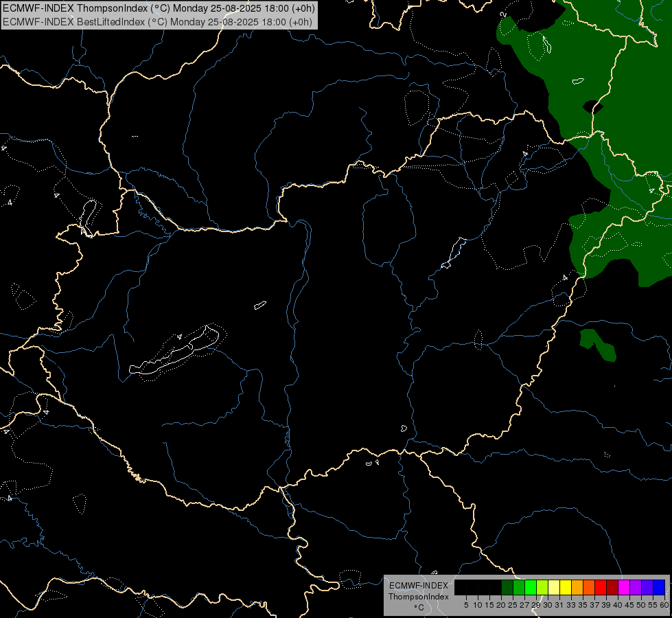Click the legend value 20
This screenshot has width=672, height=618.
point(501,605)
